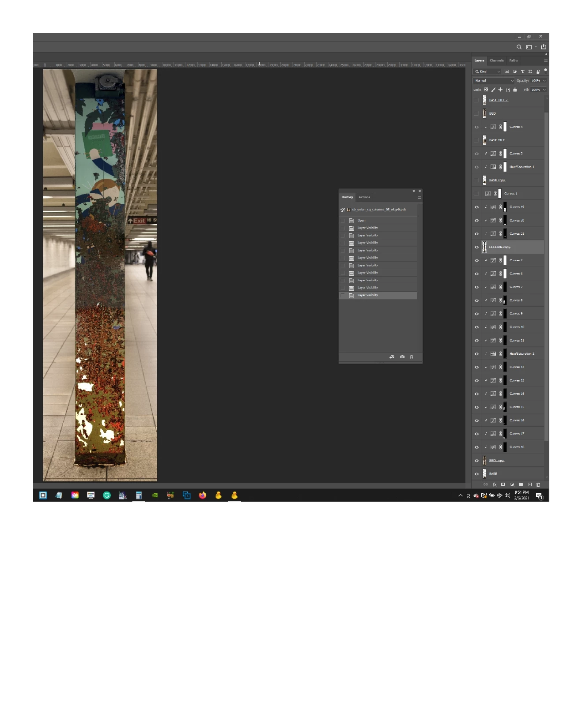Create a new group folder icon
The height and width of the screenshot is (728, 563).
521,484
